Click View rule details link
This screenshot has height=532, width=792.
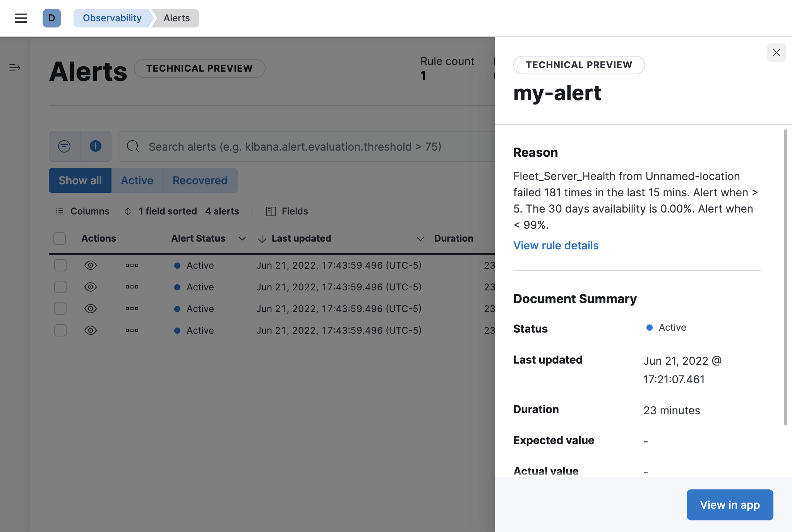(x=556, y=244)
